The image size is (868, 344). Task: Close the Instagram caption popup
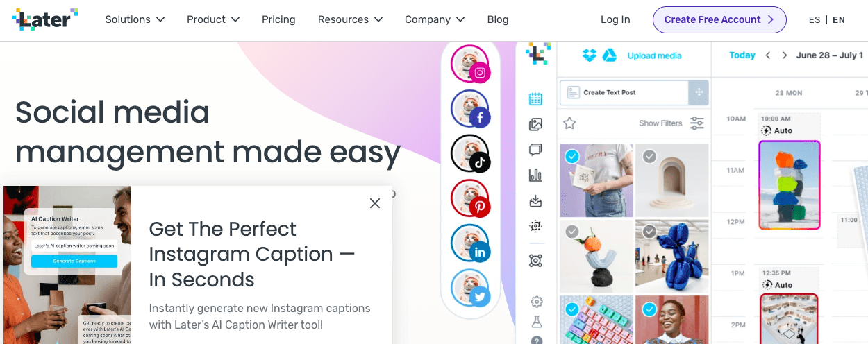375,203
